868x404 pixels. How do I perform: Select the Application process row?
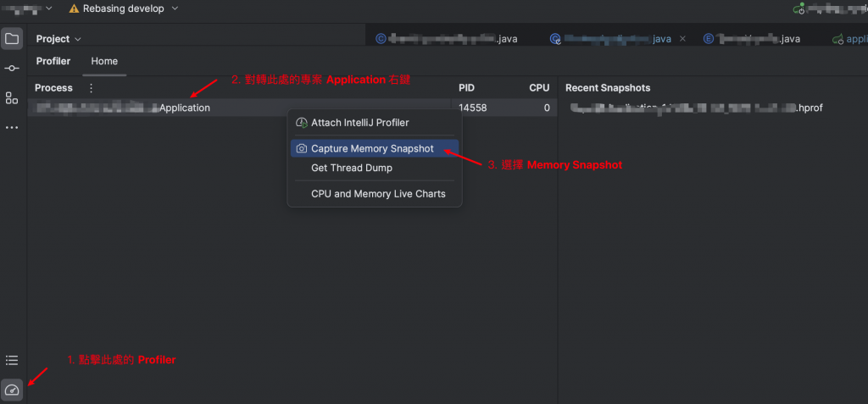pos(239,108)
